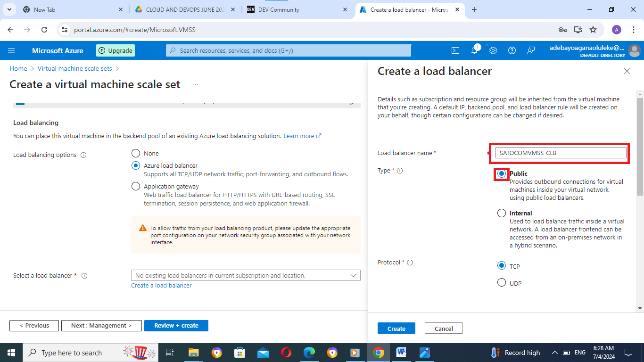Select TCP protocol
This screenshot has width=644, height=362.
pos(502,266)
